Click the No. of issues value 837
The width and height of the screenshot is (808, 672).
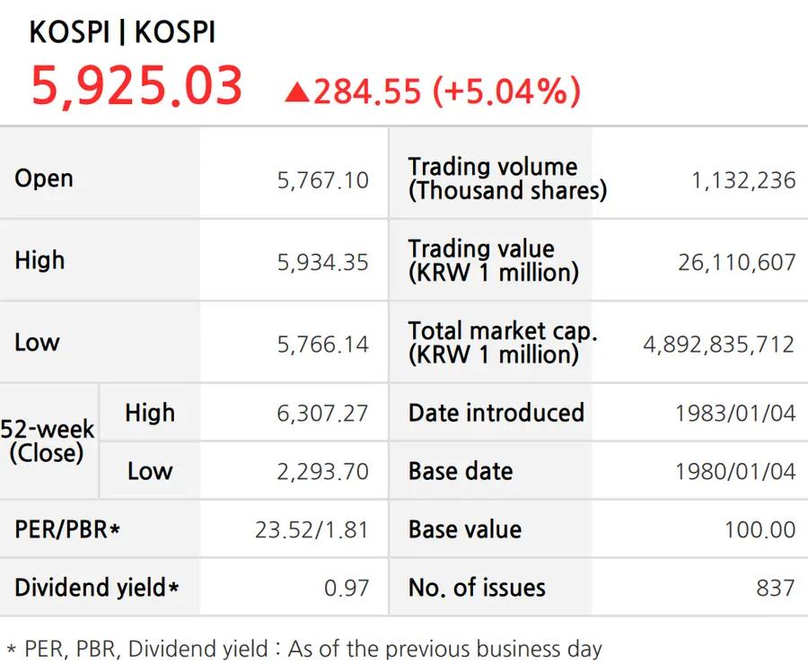coord(776,588)
